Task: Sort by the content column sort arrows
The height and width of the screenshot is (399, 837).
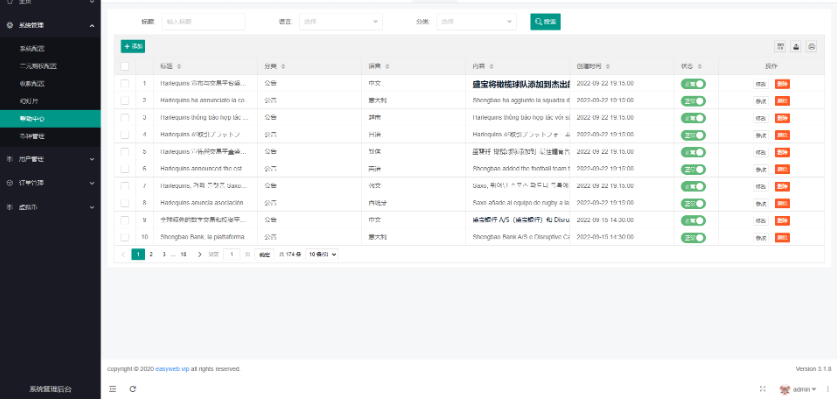Action: pos(491,66)
